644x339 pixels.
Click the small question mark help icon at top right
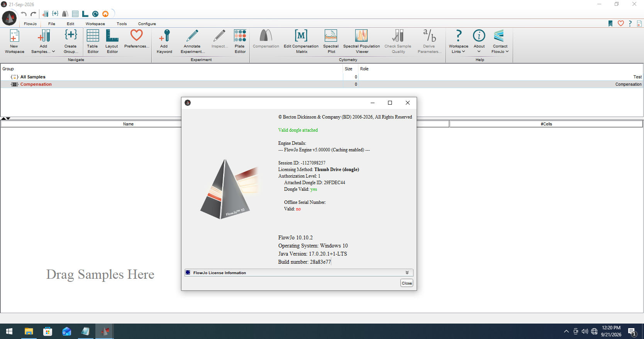coord(630,24)
